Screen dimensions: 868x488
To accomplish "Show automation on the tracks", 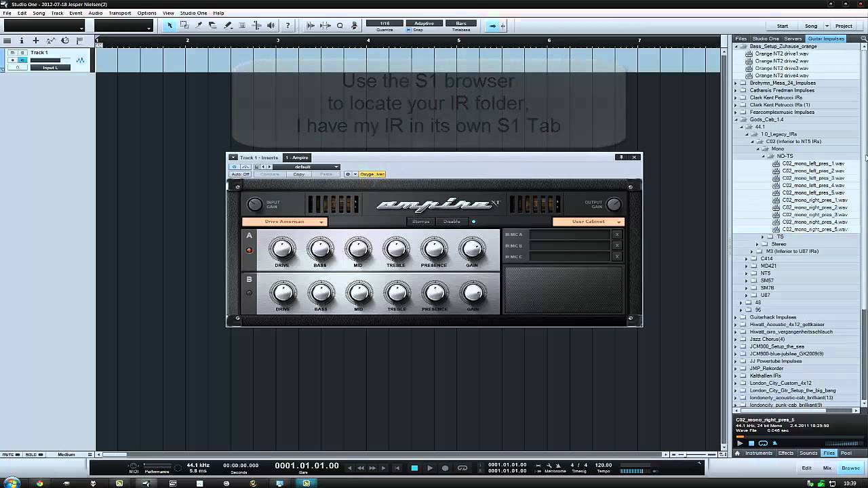I will [x=50, y=41].
